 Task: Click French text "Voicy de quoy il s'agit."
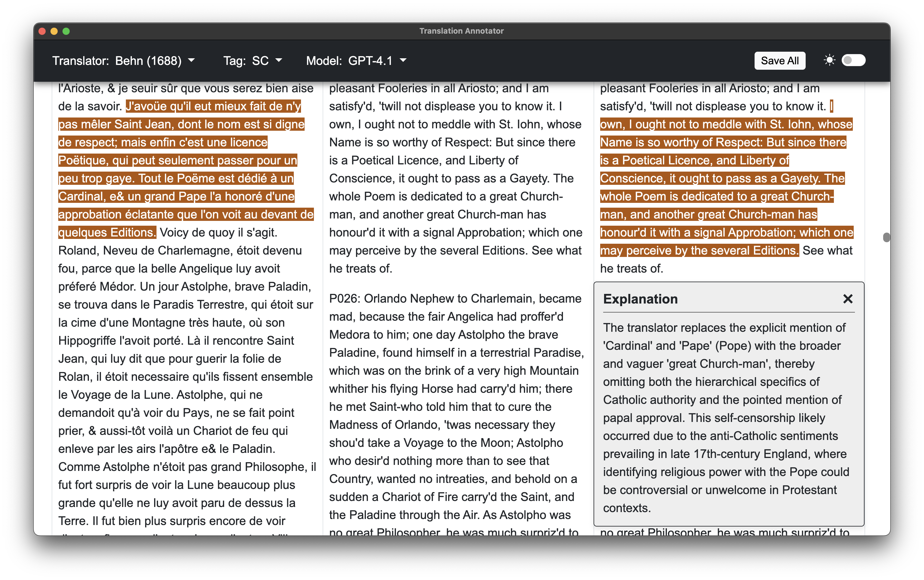tap(219, 233)
